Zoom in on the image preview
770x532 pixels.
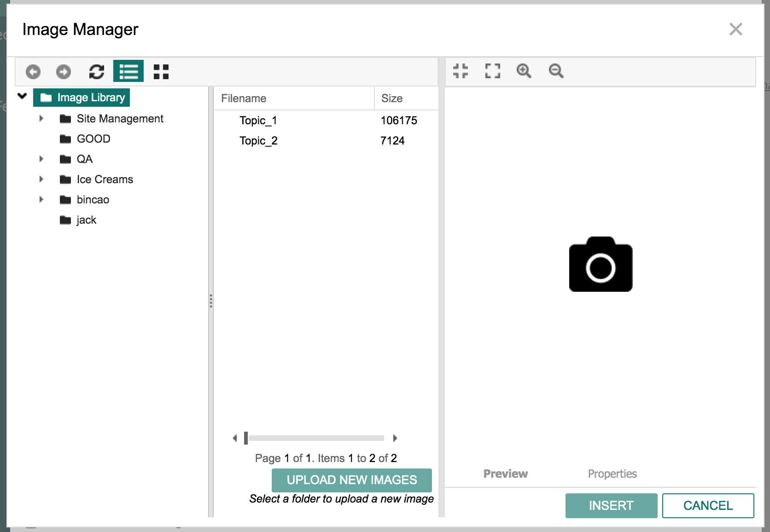click(x=524, y=71)
